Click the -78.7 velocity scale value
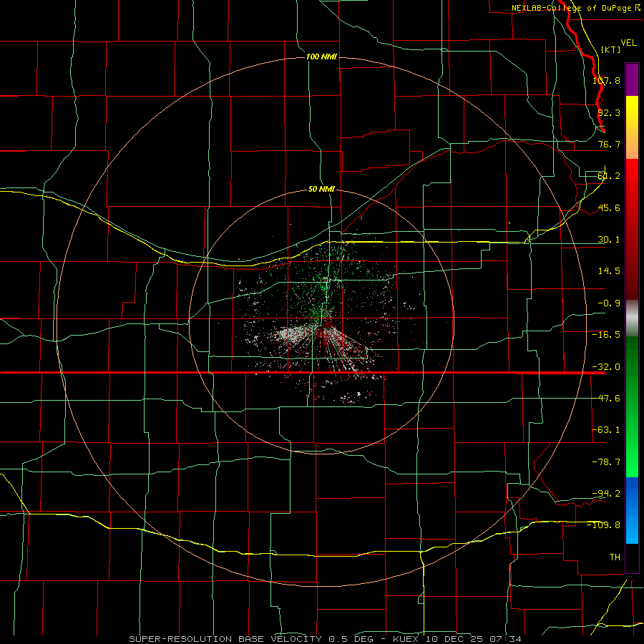 (606, 462)
